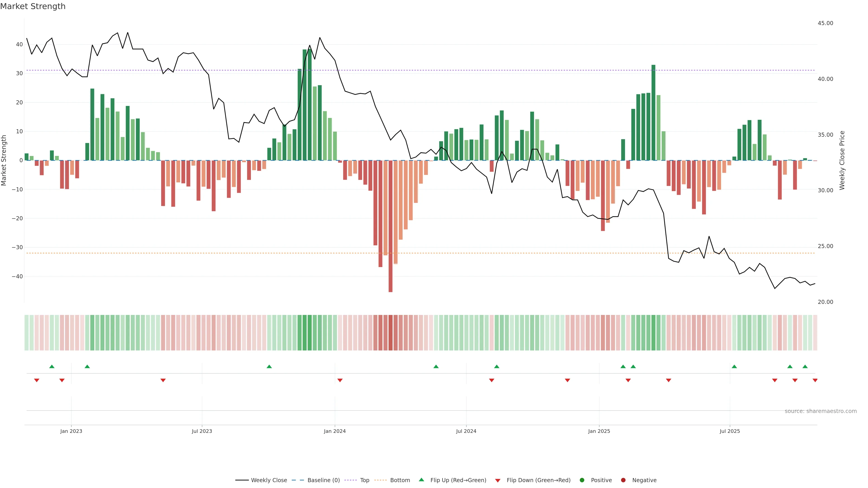Click the last red flip-down triangle marker
This screenshot has width=868, height=488.
(x=815, y=380)
